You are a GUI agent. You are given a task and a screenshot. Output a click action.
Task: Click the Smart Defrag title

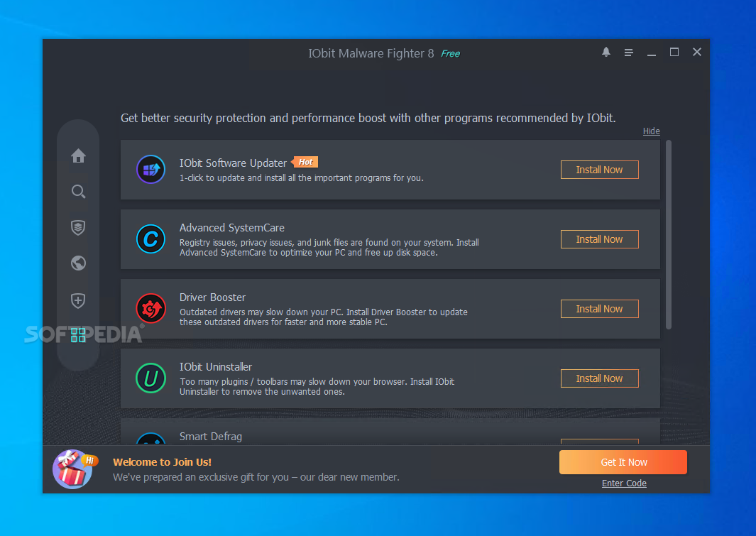click(x=211, y=436)
